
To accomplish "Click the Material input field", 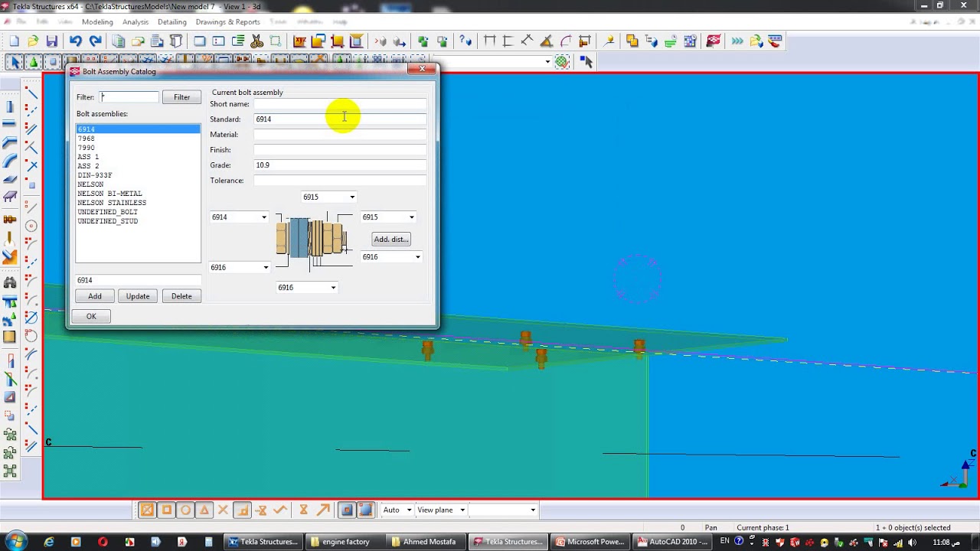I will 340,135.
